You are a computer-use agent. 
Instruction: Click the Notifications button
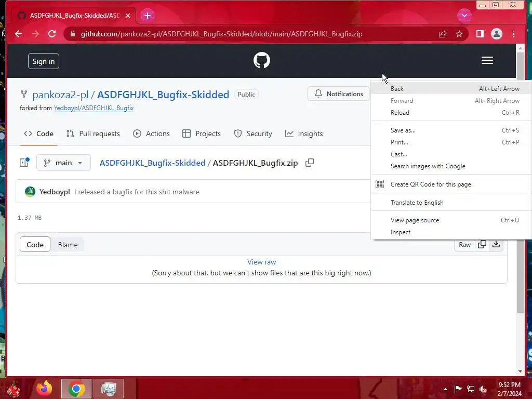pos(339,94)
